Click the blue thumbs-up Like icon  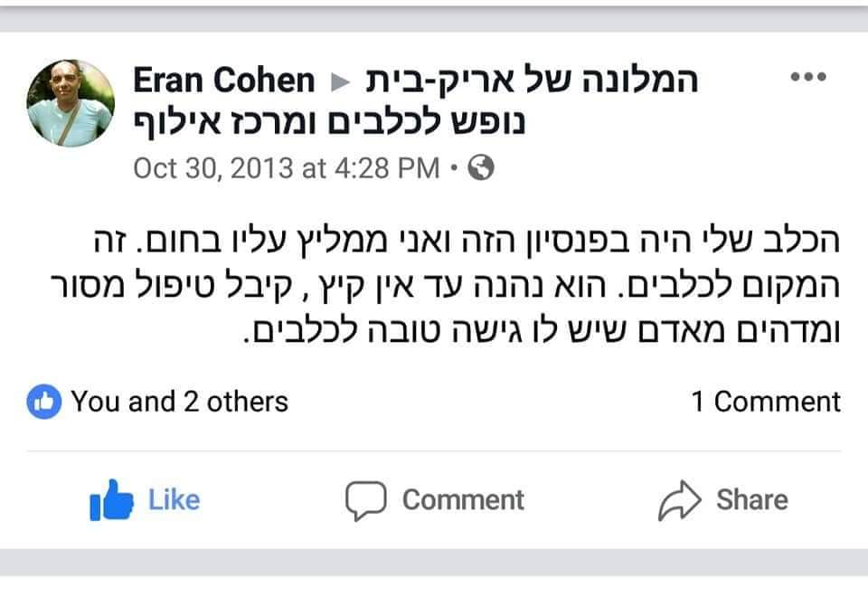(111, 500)
